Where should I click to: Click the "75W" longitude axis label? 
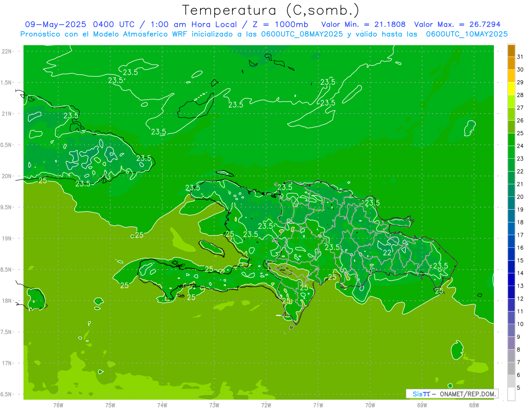pos(110,405)
